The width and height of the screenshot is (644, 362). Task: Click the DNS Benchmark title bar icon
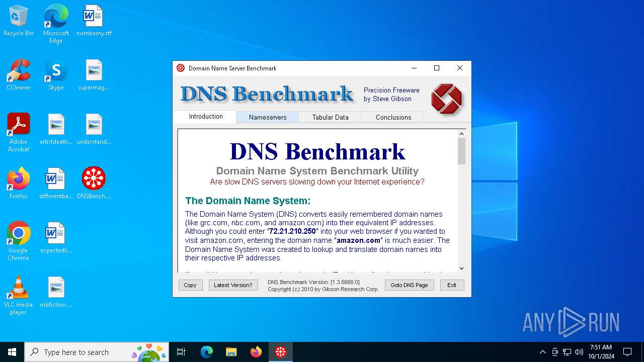tap(181, 68)
